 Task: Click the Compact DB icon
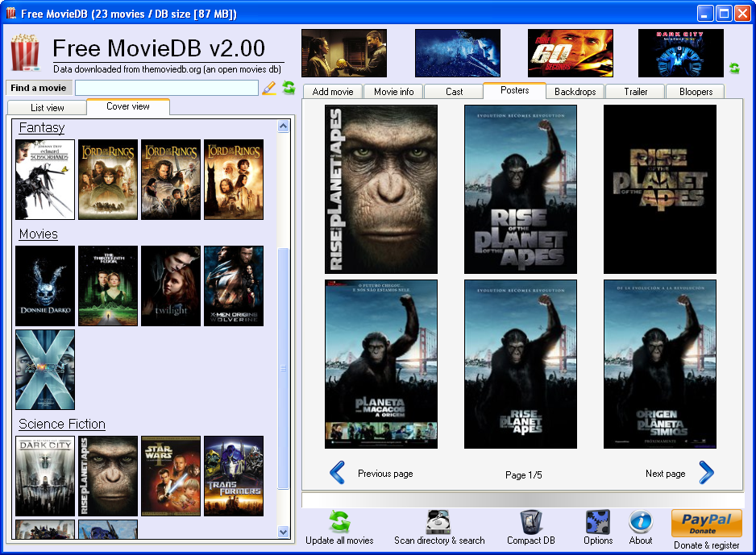[x=530, y=522]
